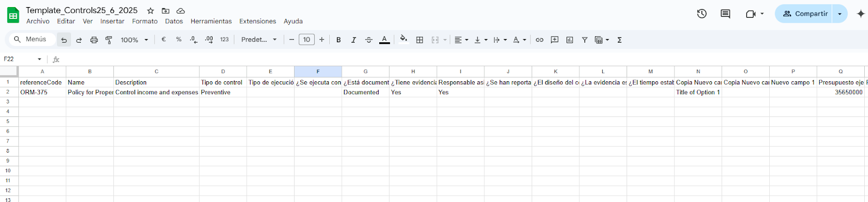This screenshot has height=202, width=868.
Task: Star the document
Action: pos(150,11)
